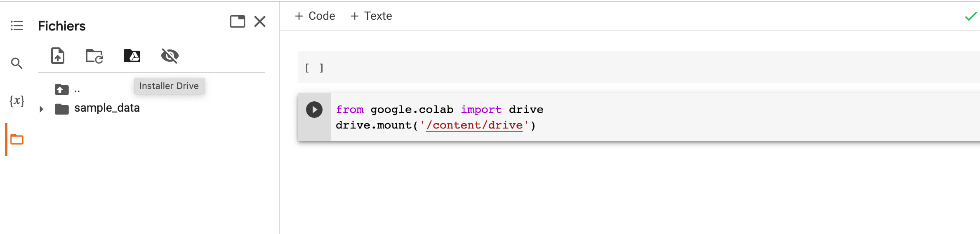The image size is (980, 234).
Task: Click the upload file icon
Action: point(58,56)
